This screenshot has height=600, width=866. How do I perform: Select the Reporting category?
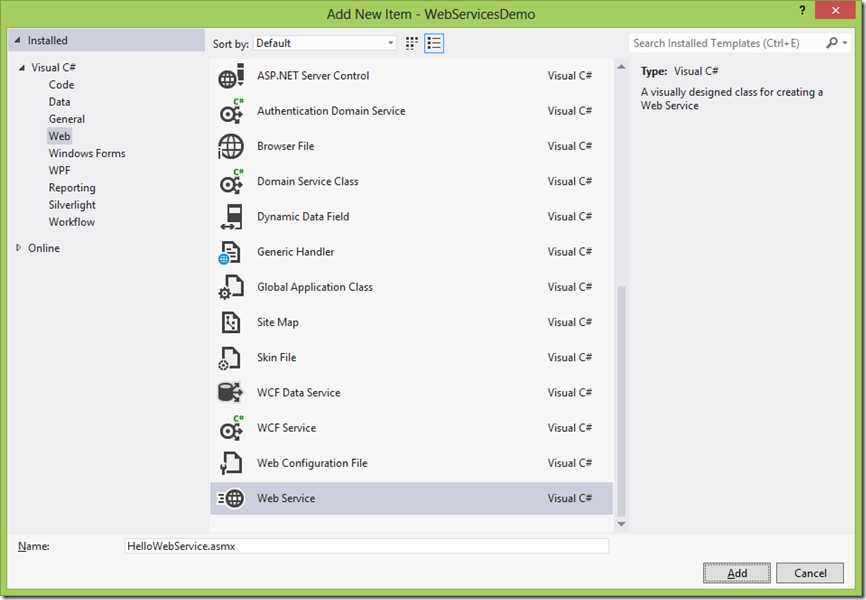[x=72, y=187]
